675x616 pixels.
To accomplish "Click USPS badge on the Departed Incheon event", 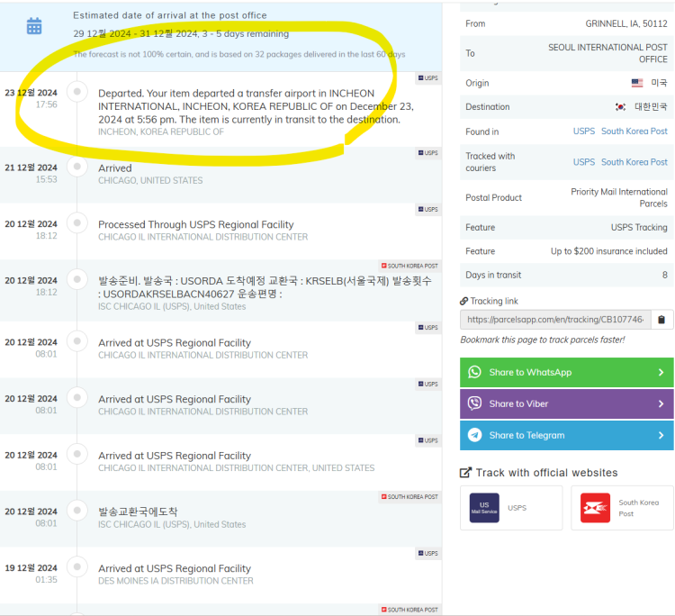I will (427, 78).
